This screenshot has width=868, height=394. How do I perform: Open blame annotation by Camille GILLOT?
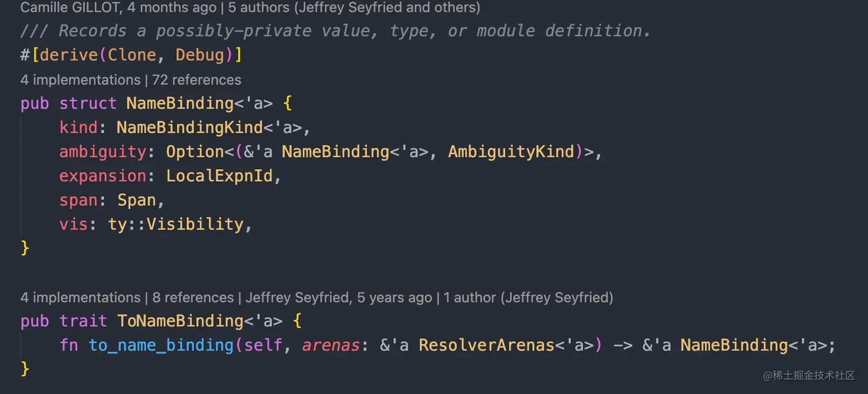[118, 7]
